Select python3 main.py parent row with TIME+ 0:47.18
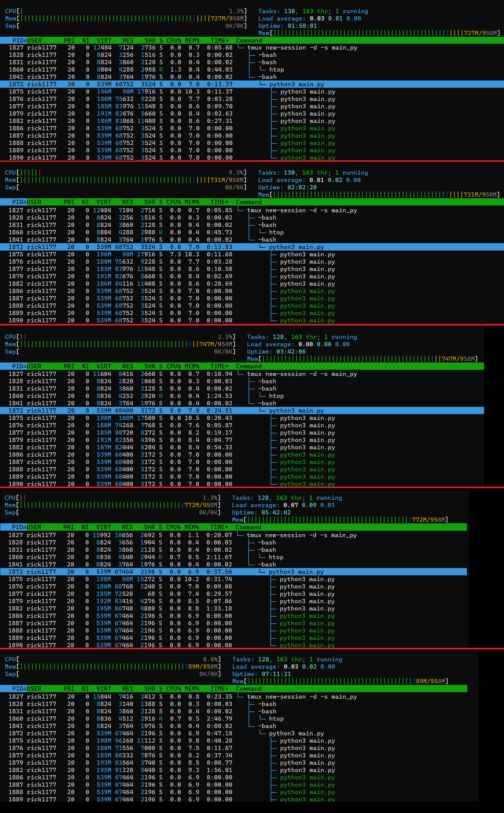 click(234, 733)
